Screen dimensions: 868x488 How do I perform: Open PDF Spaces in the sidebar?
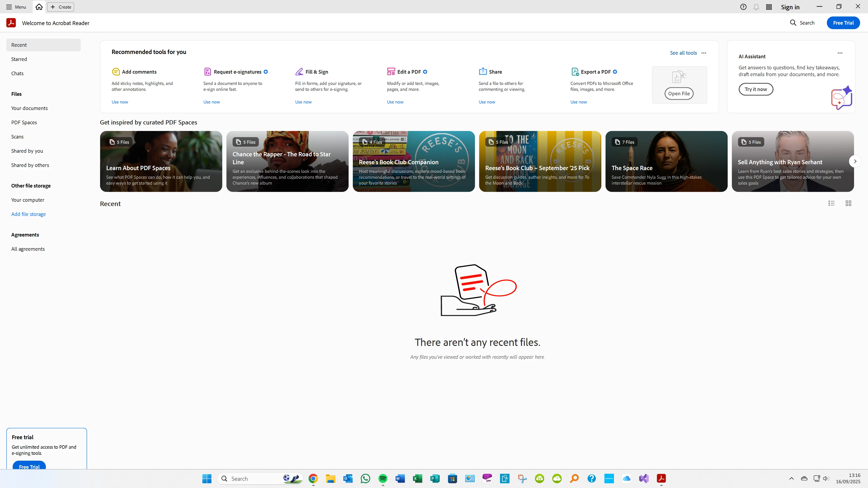[24, 123]
